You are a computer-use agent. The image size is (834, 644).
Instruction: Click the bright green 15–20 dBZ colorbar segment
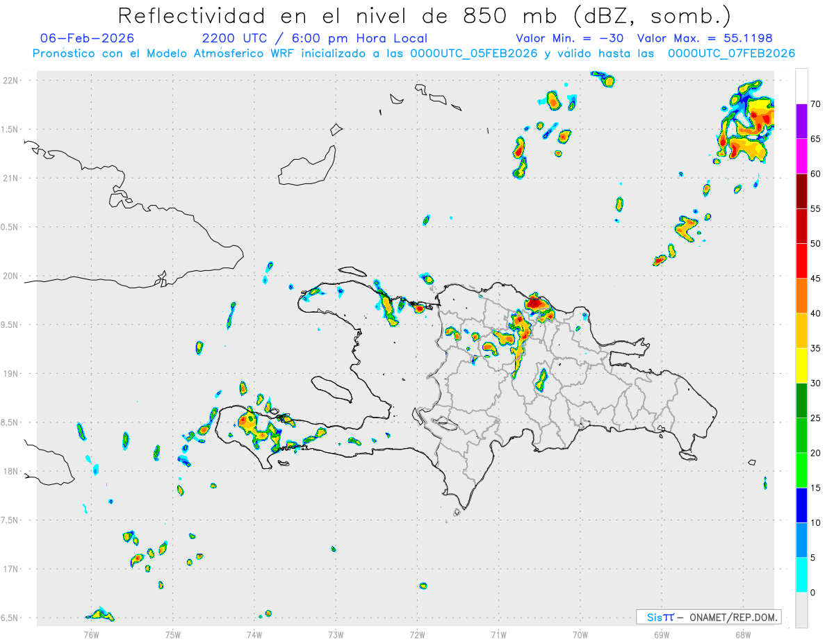801,470
